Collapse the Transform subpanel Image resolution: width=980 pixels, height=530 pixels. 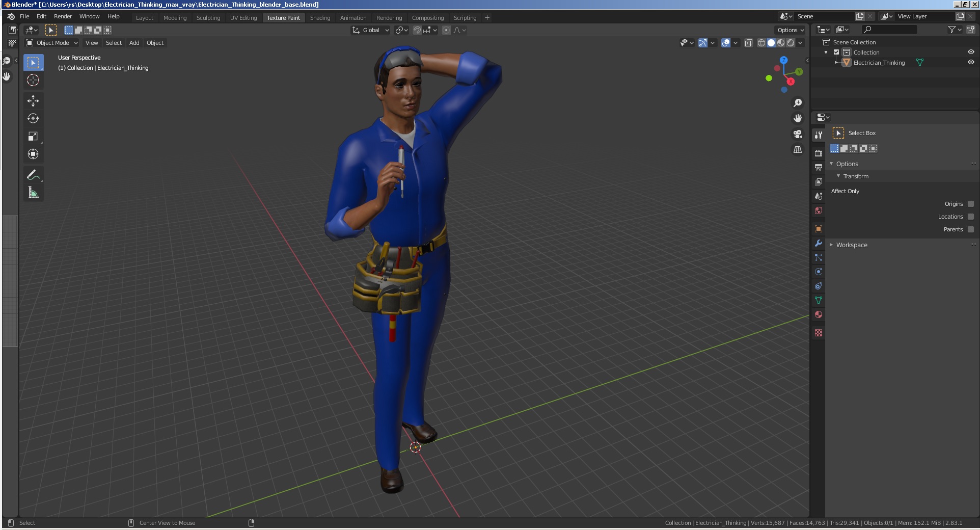pyautogui.click(x=838, y=176)
